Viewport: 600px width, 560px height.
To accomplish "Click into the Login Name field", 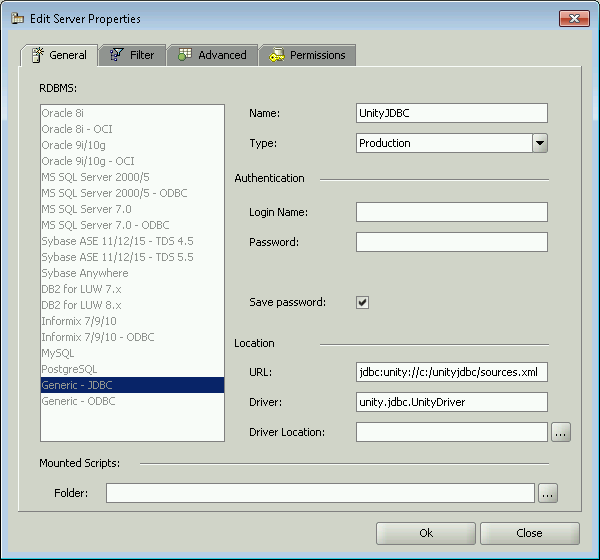I will [452, 212].
